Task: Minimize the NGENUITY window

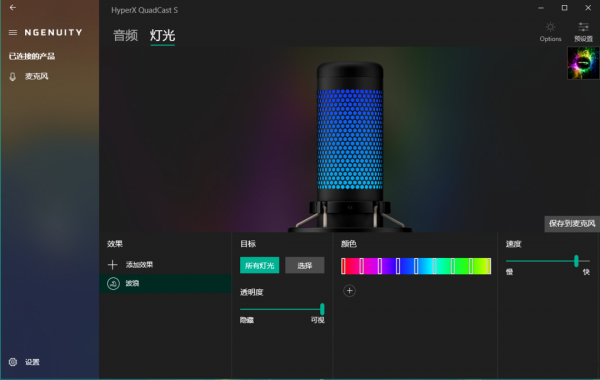Action: (x=541, y=8)
